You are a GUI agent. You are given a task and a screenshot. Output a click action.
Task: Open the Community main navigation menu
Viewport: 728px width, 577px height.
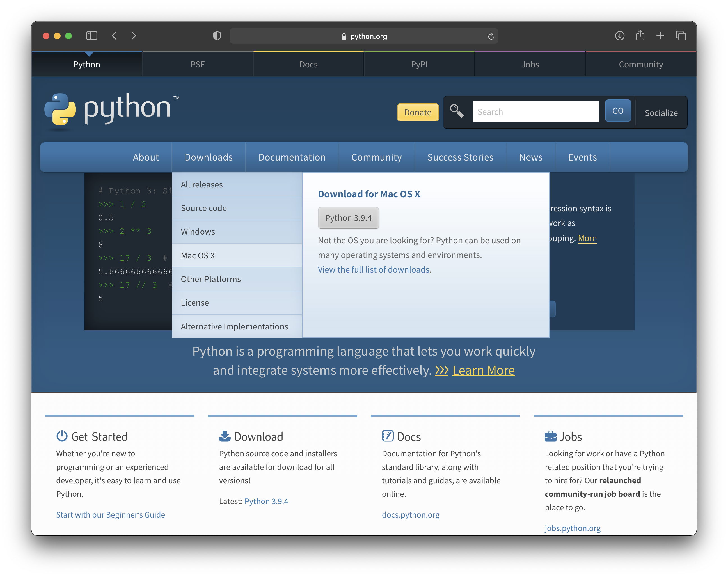377,157
